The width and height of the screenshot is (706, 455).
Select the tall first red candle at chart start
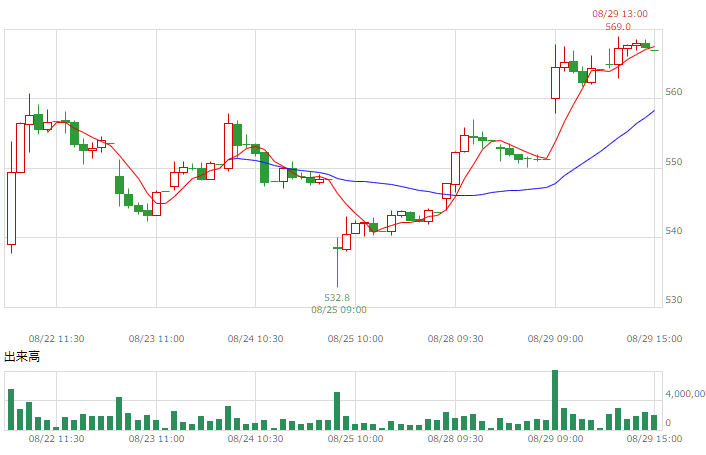(11, 208)
